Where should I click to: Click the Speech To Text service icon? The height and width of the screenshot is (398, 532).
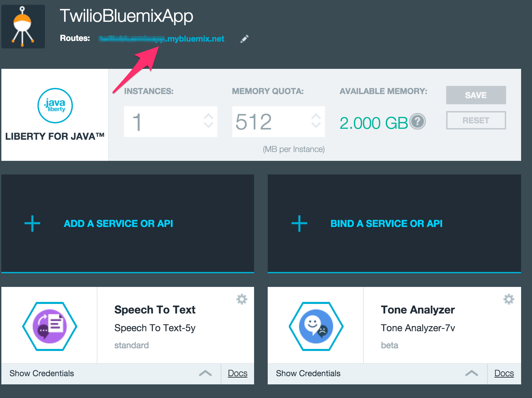point(50,326)
